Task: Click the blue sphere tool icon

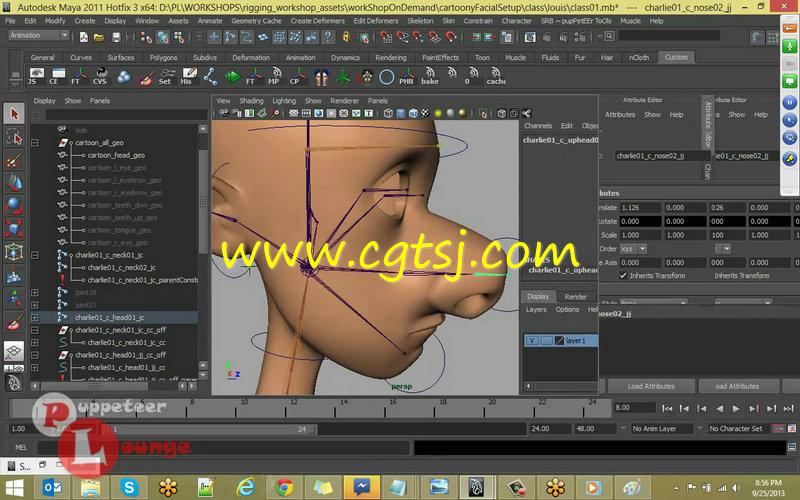Action: (x=14, y=206)
